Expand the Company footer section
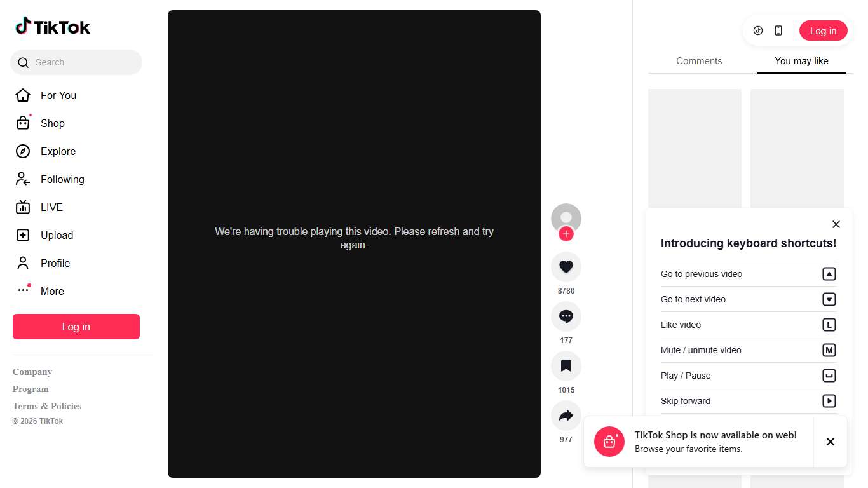Image resolution: width=868 pixels, height=488 pixels. click(x=32, y=372)
